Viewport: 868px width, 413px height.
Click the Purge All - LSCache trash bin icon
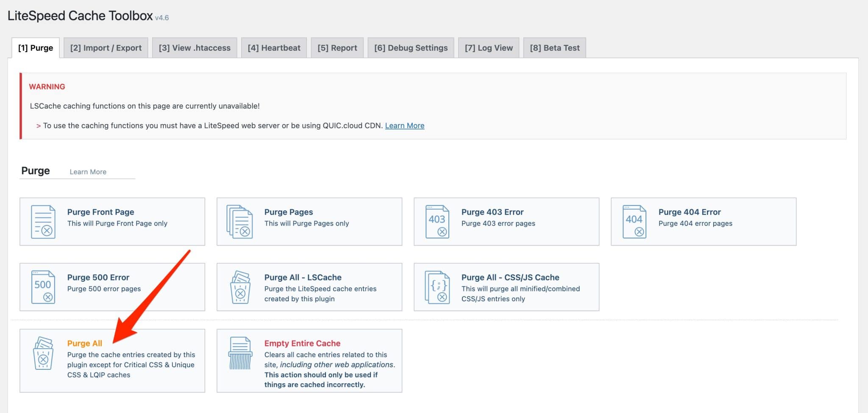pos(240,287)
